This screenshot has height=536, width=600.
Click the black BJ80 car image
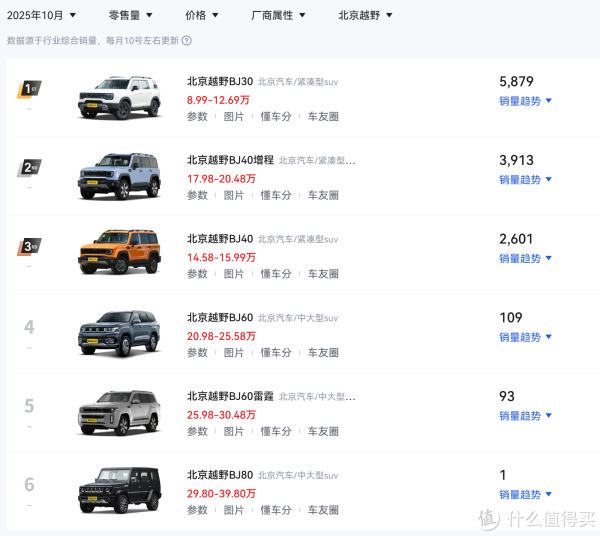tap(119, 489)
